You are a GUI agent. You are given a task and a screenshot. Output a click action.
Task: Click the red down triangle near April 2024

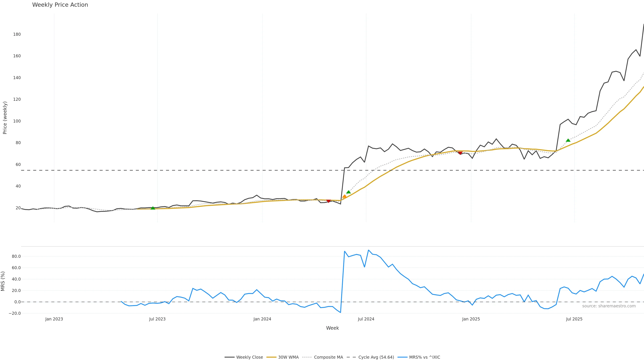tap(329, 201)
